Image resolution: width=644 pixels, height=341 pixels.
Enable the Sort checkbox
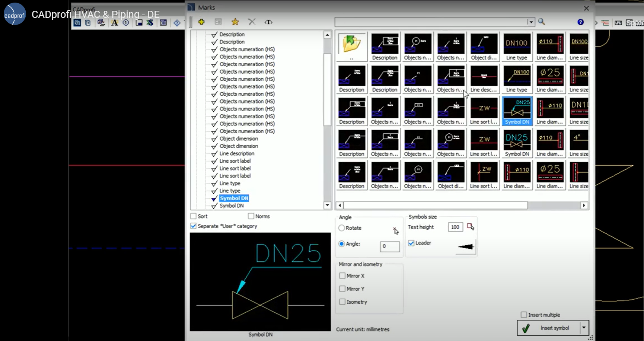click(194, 216)
